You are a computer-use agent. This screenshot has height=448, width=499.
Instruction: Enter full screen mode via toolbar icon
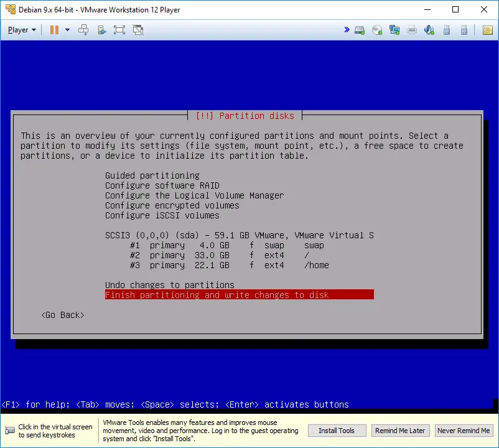pos(119,30)
